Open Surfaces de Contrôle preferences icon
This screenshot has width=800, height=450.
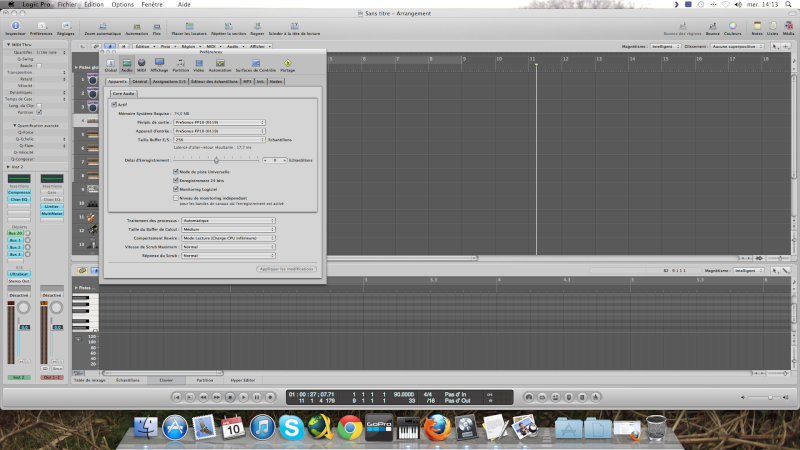255,64
